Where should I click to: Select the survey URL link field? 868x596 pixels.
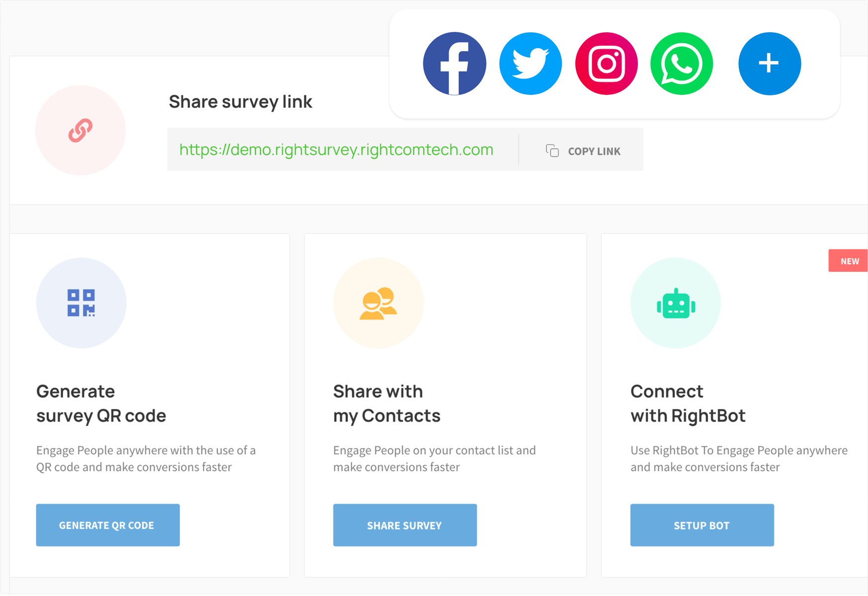tap(343, 149)
